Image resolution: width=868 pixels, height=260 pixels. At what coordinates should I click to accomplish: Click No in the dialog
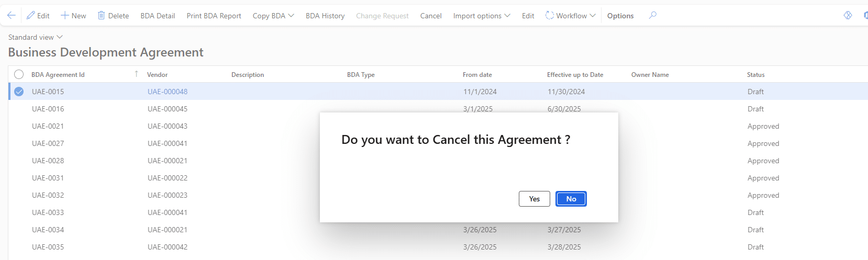coord(571,199)
